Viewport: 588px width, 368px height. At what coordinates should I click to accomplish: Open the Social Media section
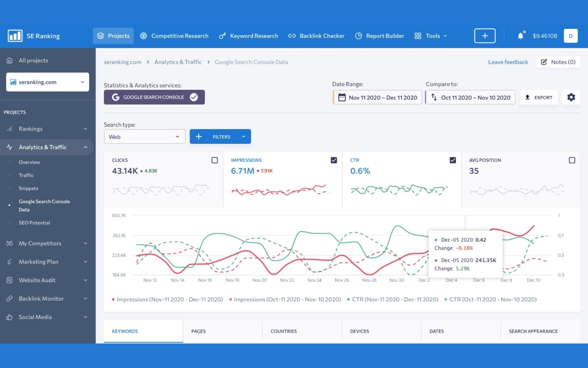click(x=35, y=317)
